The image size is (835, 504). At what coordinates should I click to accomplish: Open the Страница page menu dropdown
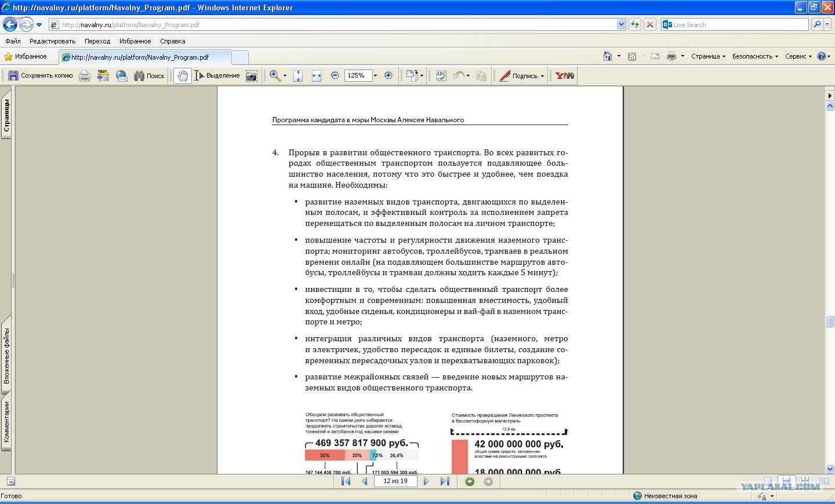pos(708,56)
